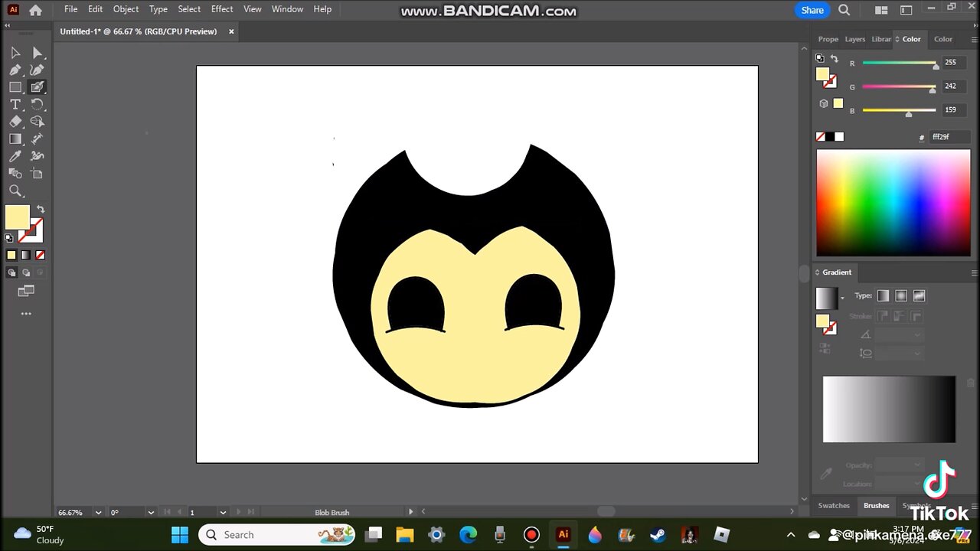Viewport: 980px width, 551px height.
Task: Switch to the Swatches tab
Action: pyautogui.click(x=834, y=505)
